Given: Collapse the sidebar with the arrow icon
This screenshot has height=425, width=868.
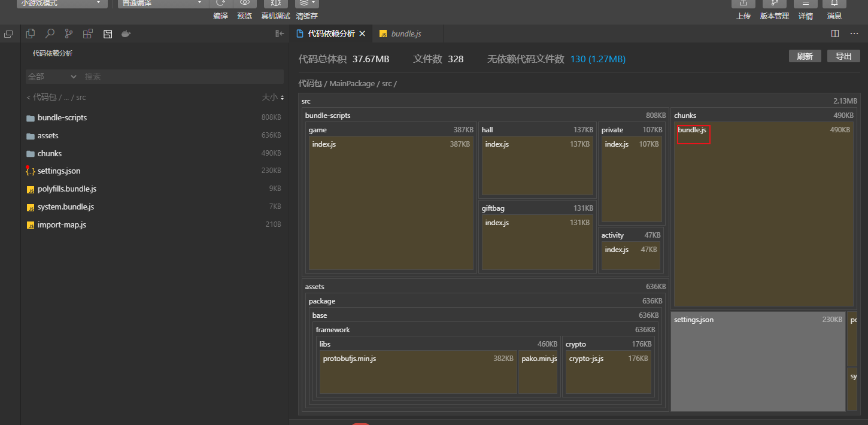Looking at the screenshot, I should pos(280,34).
